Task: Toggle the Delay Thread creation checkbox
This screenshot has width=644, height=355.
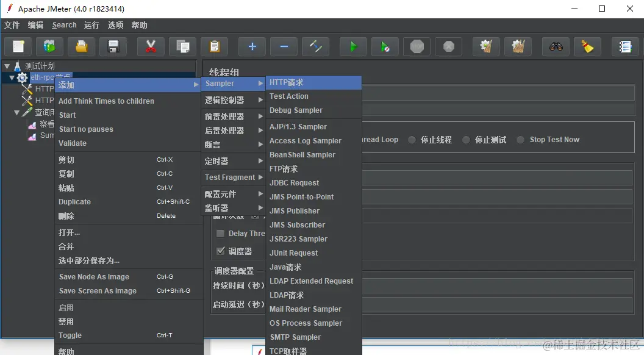Action: click(x=221, y=234)
